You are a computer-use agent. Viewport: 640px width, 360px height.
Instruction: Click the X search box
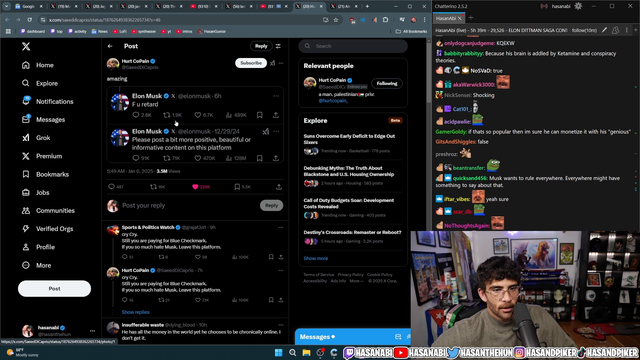tap(353, 46)
